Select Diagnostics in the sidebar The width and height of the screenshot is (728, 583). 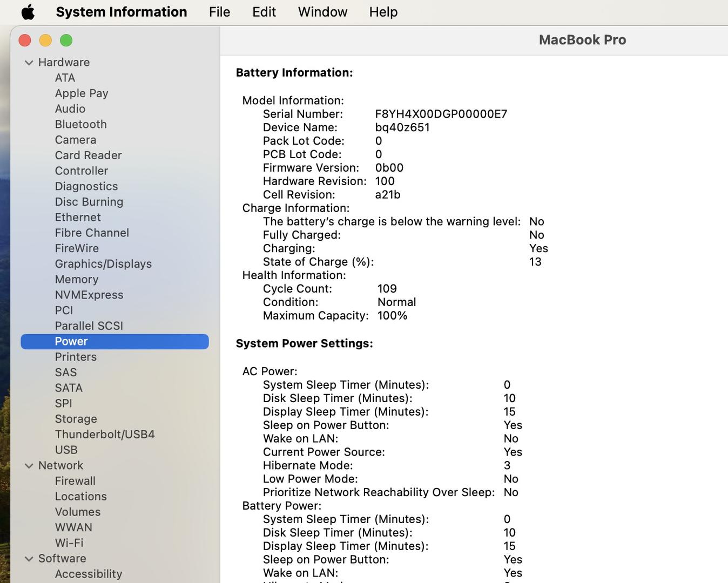[x=86, y=186]
